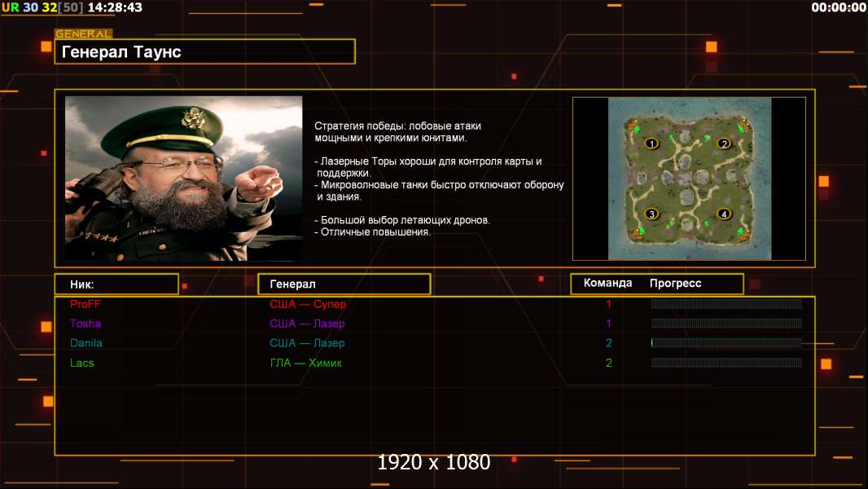Click the 'UR' overlay indicator
Image resolution: width=868 pixels, height=489 pixels.
11,7
